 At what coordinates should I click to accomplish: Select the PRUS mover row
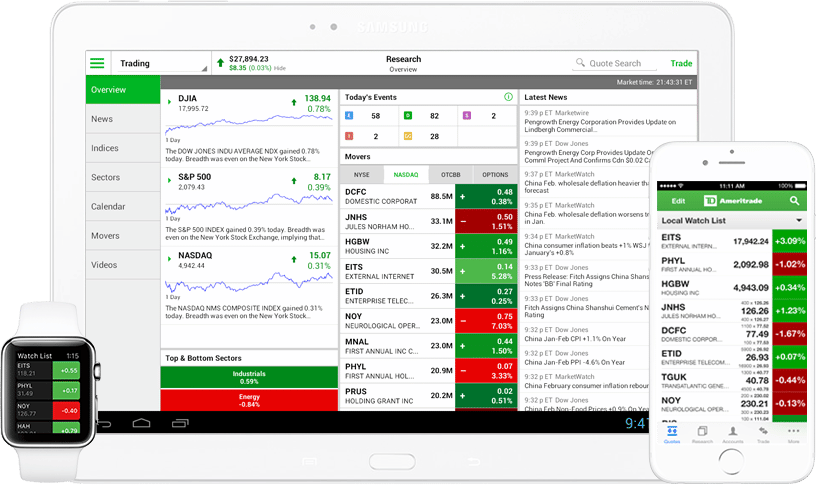428,395
